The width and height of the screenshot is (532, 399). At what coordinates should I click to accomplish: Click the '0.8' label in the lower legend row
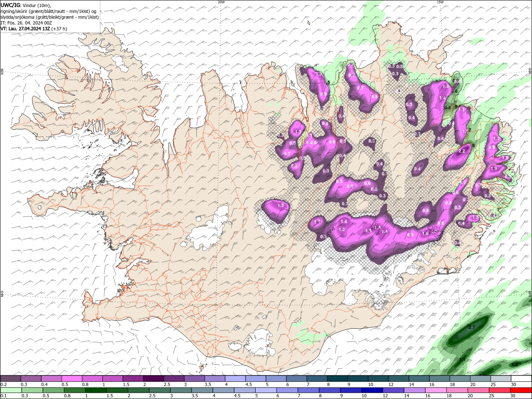pyautogui.click(x=66, y=396)
